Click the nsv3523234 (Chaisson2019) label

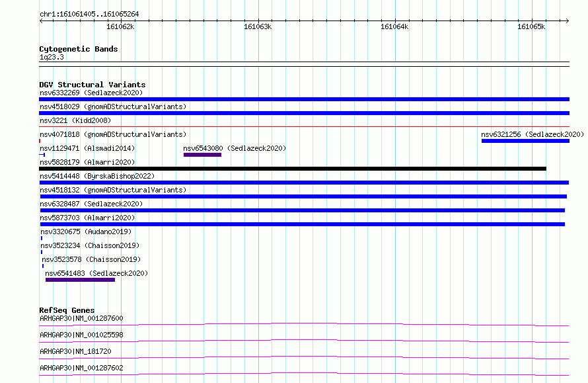click(x=90, y=245)
